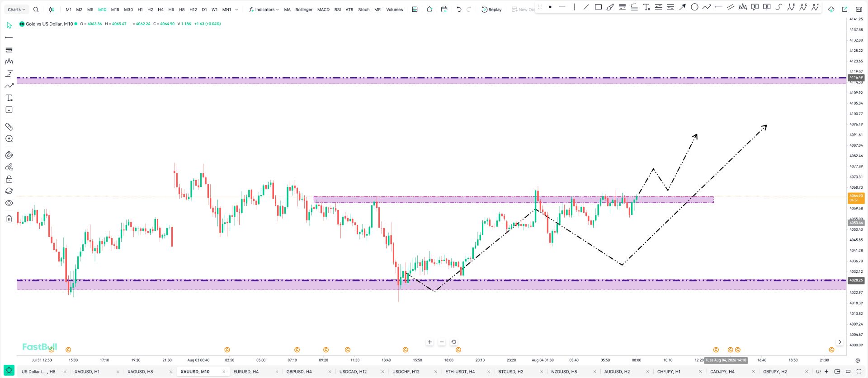Select the M15 timeframe
Image resolution: width=868 pixels, height=378 pixels.
point(115,9)
